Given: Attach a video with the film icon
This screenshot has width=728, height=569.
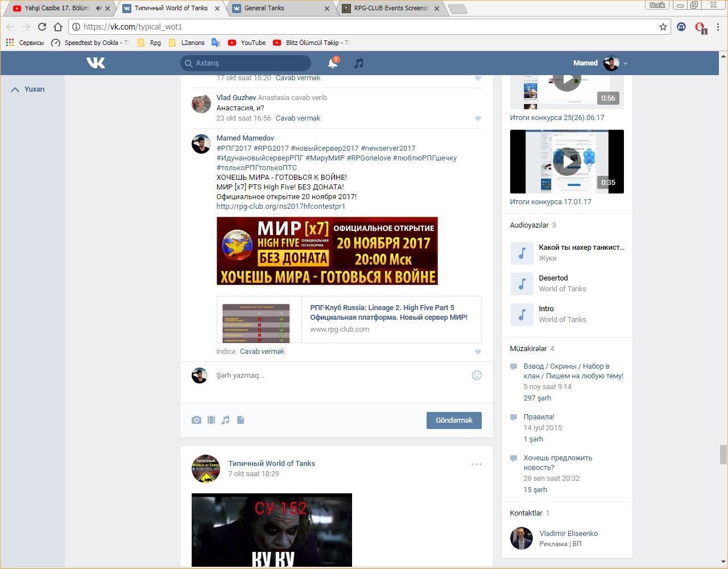Looking at the screenshot, I should tap(211, 420).
